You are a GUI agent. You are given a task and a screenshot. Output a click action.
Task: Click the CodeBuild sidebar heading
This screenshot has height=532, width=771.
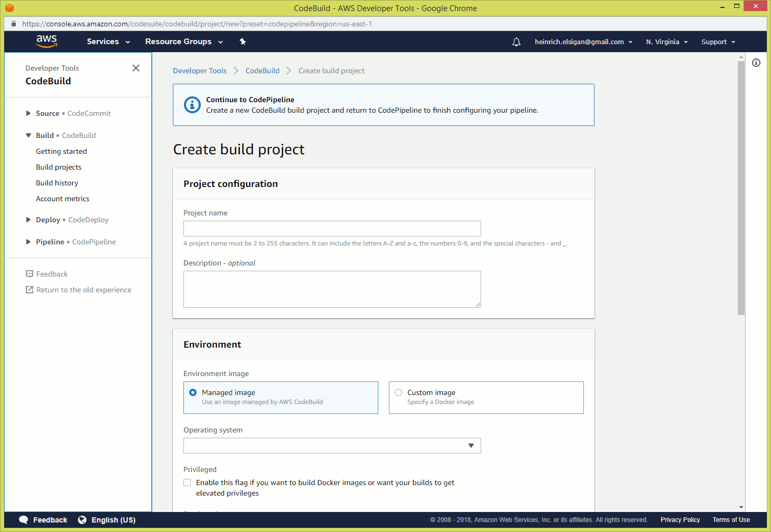(48, 81)
